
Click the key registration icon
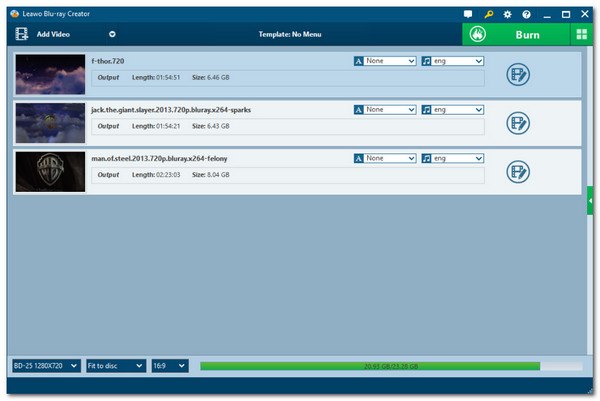click(x=488, y=15)
